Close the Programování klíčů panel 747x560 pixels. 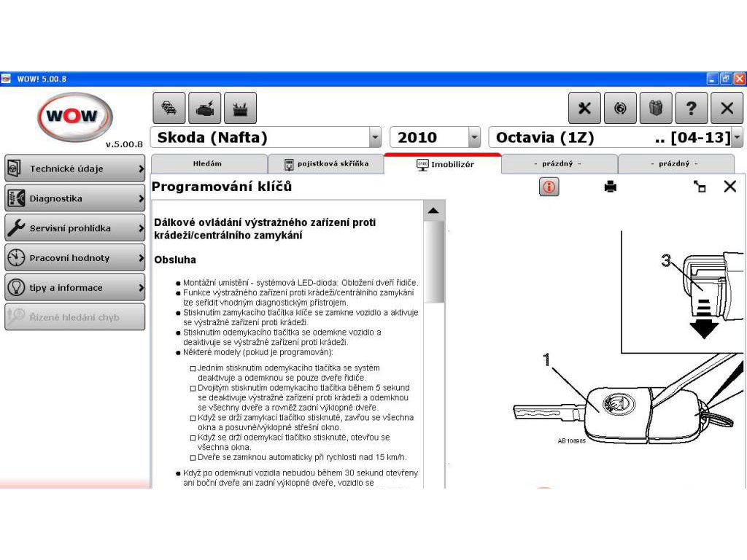click(729, 187)
